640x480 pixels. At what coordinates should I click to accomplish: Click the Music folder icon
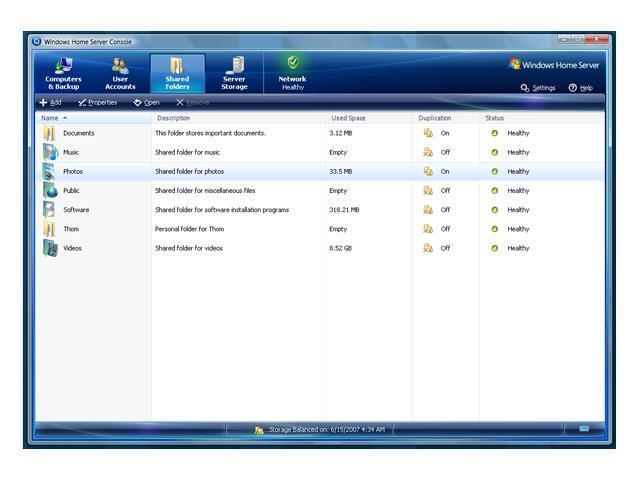click(50, 152)
